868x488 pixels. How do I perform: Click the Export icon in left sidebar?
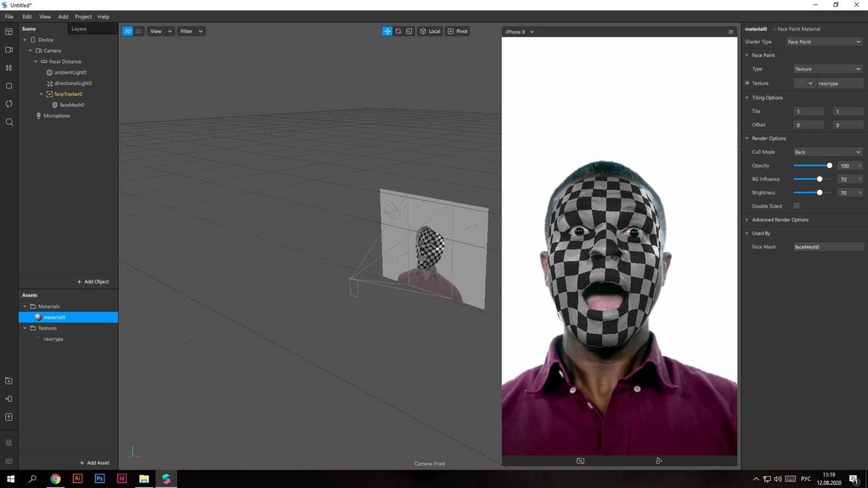tap(9, 417)
